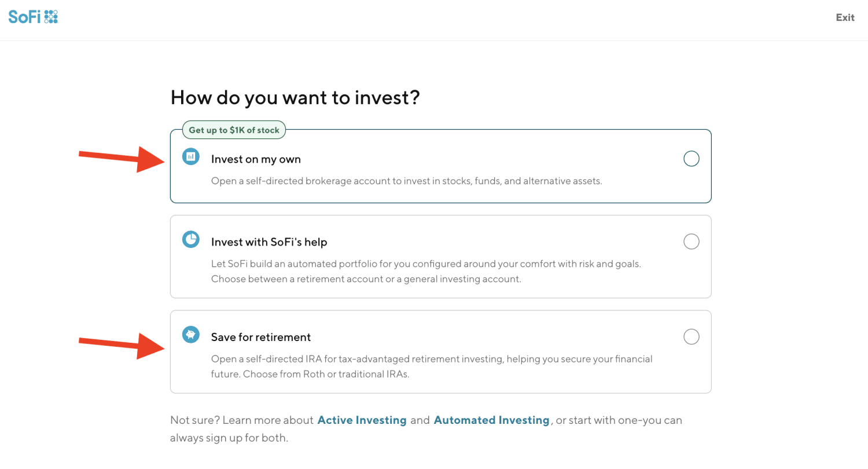
Task: Exit the investment signup flow
Action: (845, 17)
